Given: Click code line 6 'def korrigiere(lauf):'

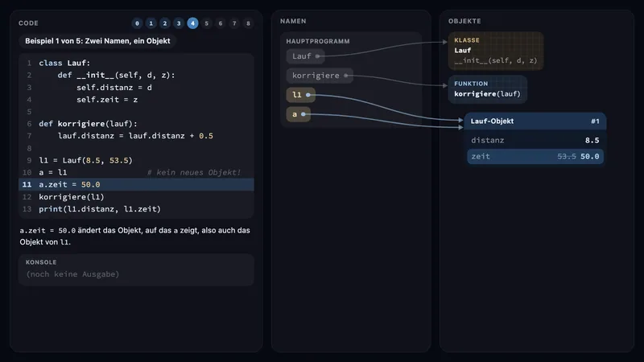Looking at the screenshot, I should click(136, 124).
